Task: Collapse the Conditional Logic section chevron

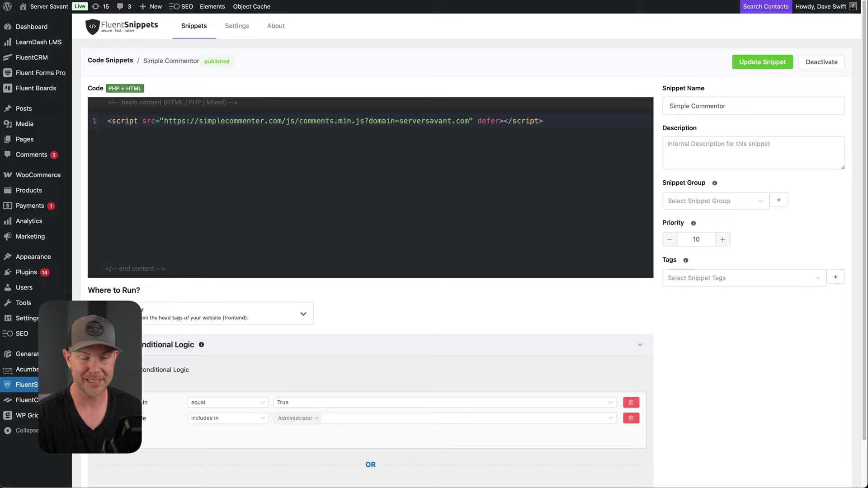Action: click(640, 345)
